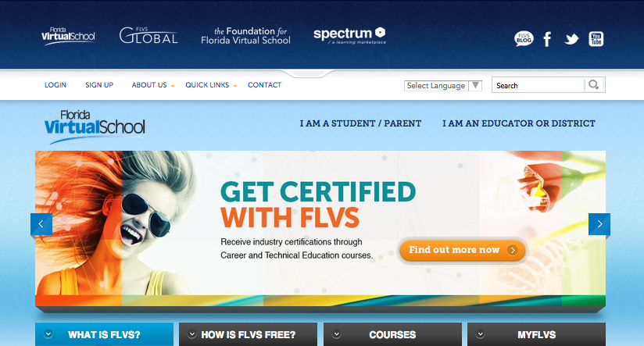Open the Login link
Screen dimensions: 644x346
pos(55,85)
